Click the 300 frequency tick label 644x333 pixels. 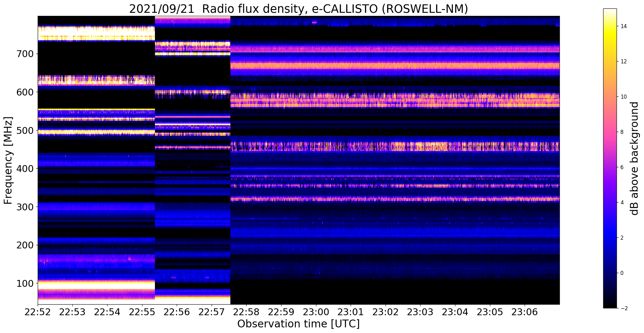pyautogui.click(x=25, y=207)
